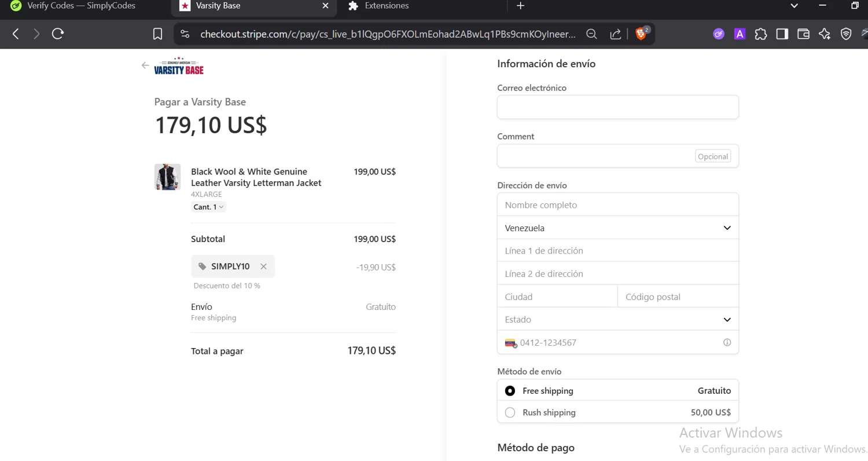Screen dimensions: 868x461
Task: Open a new browser tab
Action: [520, 6]
